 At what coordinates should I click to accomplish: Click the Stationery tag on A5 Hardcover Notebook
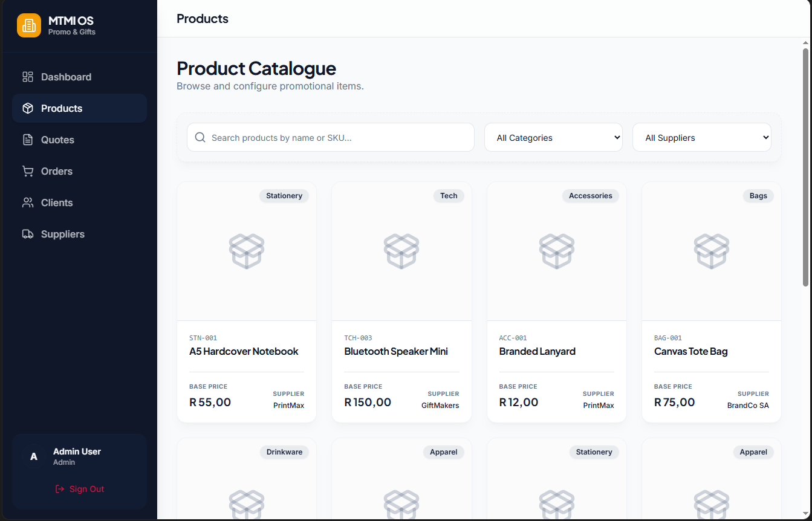point(284,196)
